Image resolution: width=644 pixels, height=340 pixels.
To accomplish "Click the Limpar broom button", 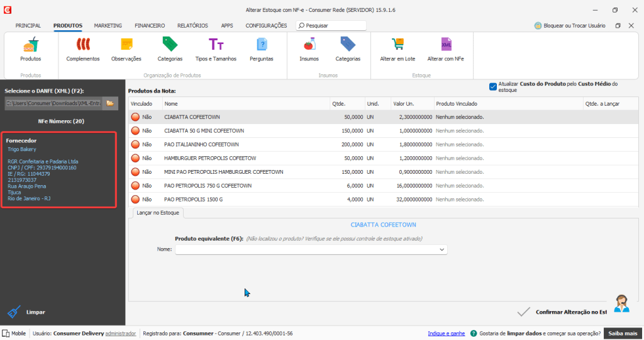I will [15, 312].
